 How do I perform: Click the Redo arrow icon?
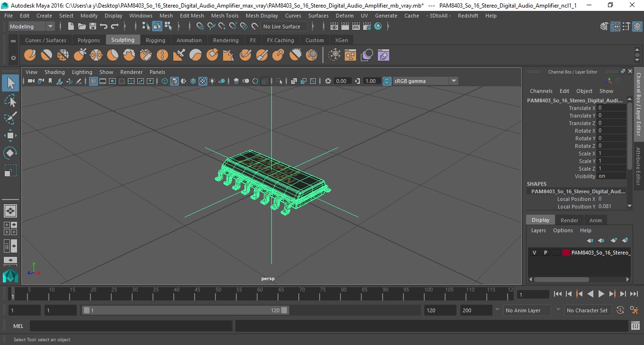click(x=116, y=27)
